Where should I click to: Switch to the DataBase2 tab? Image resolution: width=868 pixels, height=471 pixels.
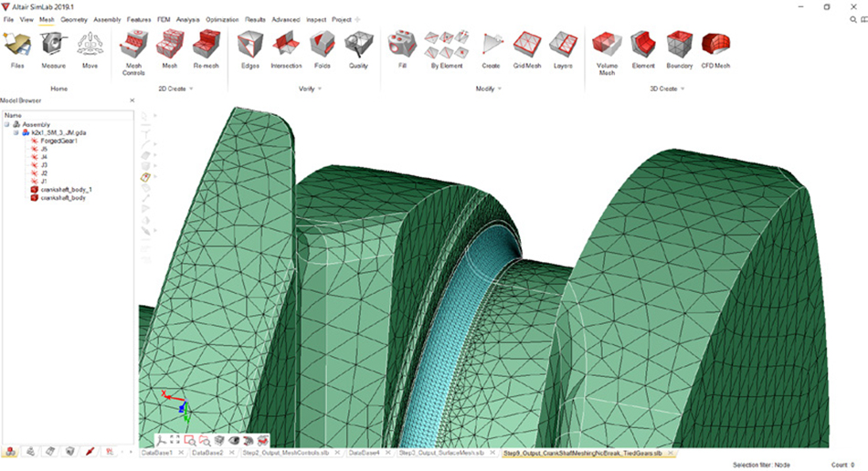pos(207,453)
